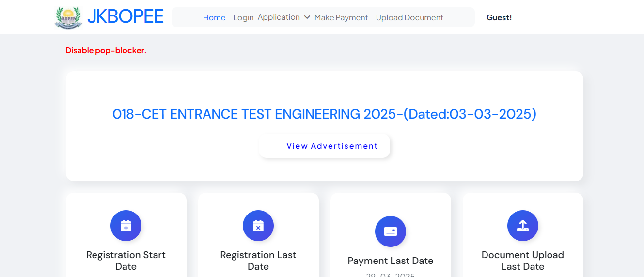Click the Guest! user label

click(499, 17)
